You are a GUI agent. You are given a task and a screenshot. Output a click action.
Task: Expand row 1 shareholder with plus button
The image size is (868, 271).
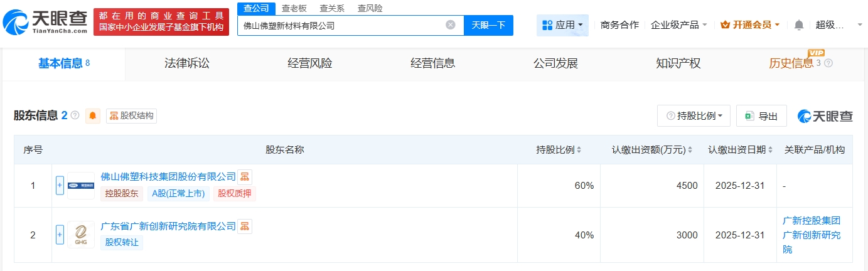60,185
